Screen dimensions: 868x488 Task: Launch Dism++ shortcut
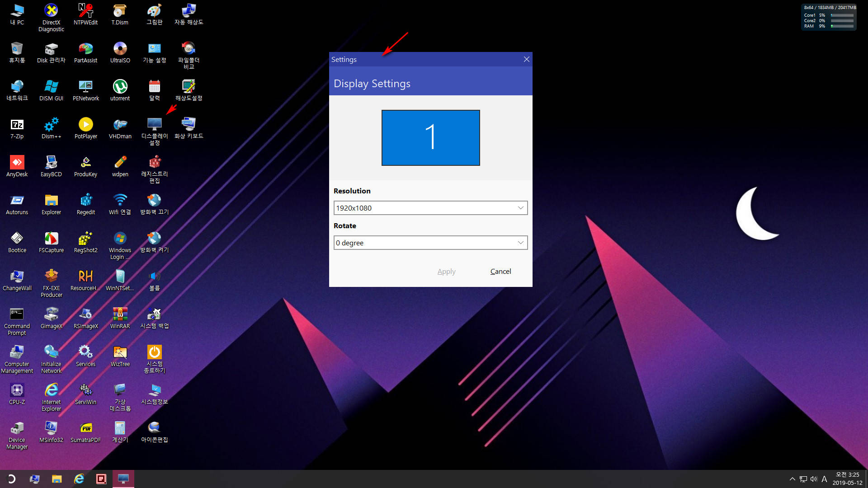pyautogui.click(x=51, y=128)
